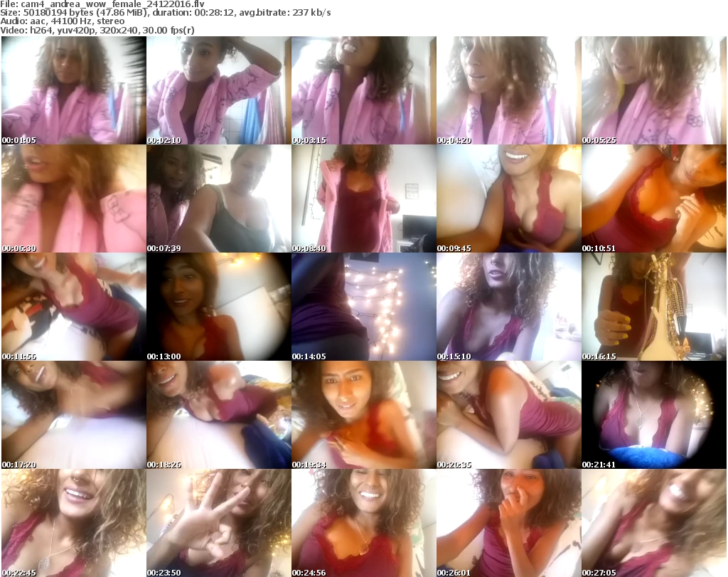
Task: Select the 'Video: h264, yuv420p, 320x240' line
Action: (97, 31)
